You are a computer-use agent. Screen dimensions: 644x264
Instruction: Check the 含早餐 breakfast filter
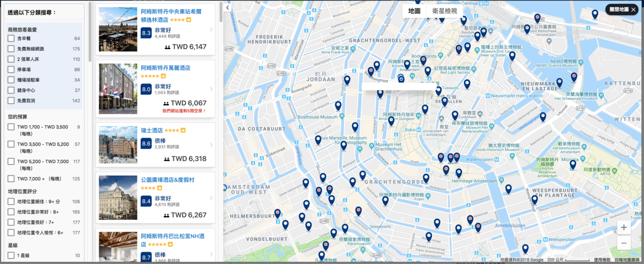pos(11,39)
